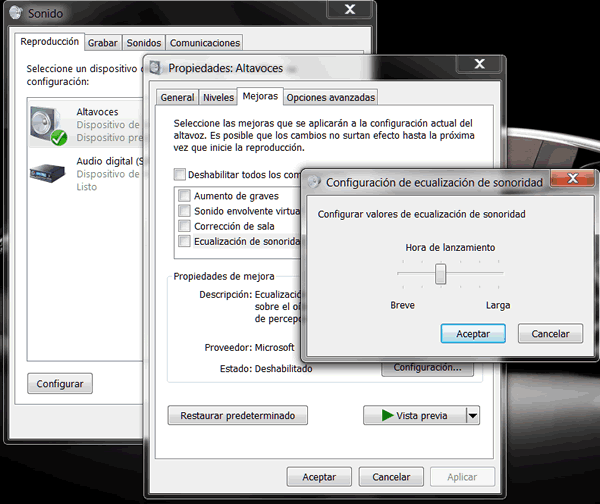Open the Sonidos tab
This screenshot has height=504, width=600.
coord(143,43)
